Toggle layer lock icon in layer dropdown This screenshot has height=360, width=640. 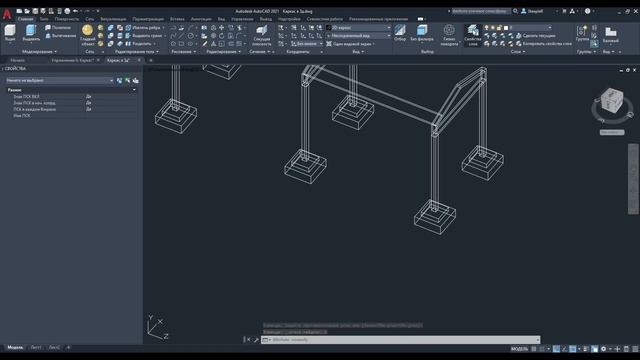coord(499,28)
